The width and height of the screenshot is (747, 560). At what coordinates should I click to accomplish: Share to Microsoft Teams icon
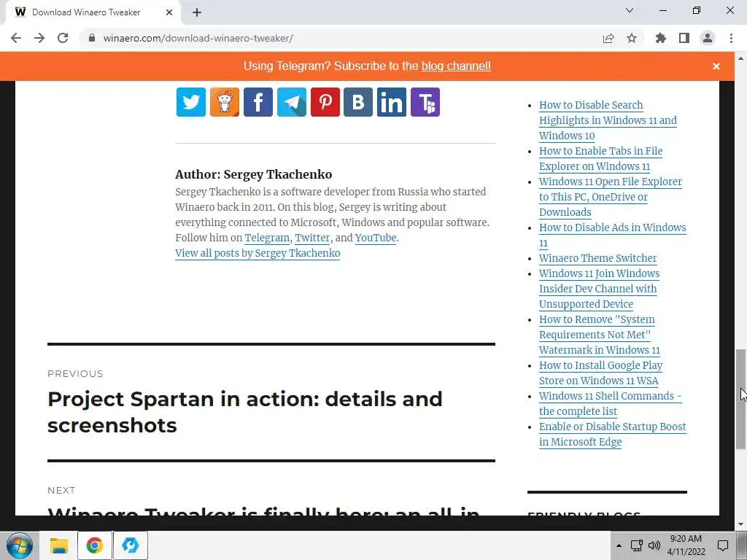425,102
